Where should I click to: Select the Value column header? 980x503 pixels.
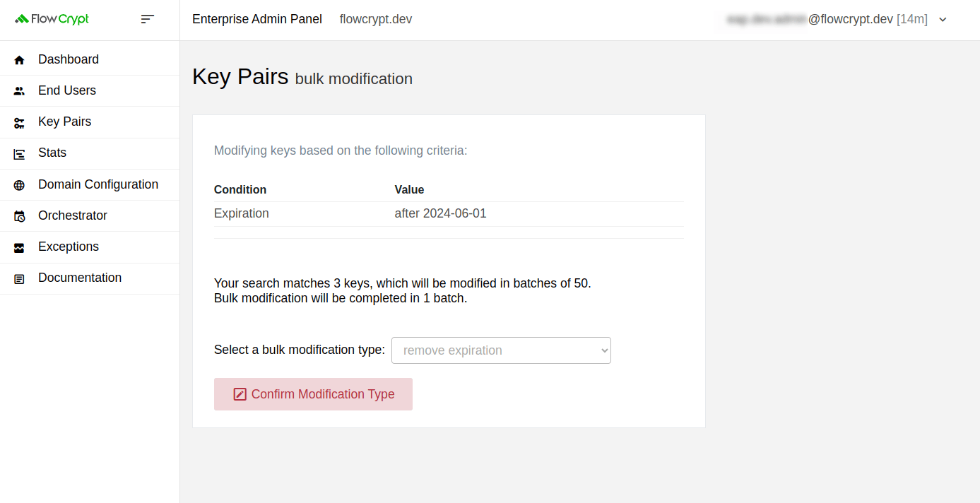(409, 189)
